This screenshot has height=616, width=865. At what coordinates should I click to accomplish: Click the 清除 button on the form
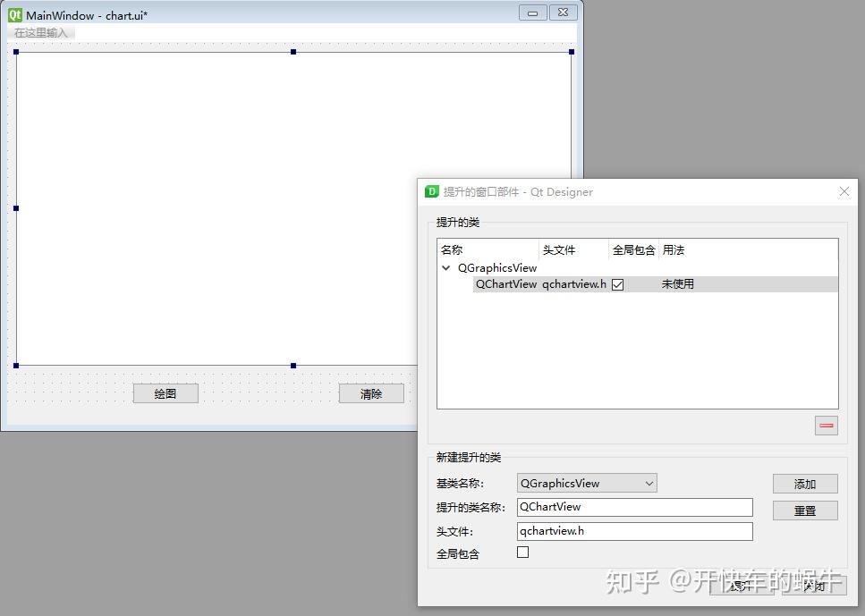click(371, 392)
